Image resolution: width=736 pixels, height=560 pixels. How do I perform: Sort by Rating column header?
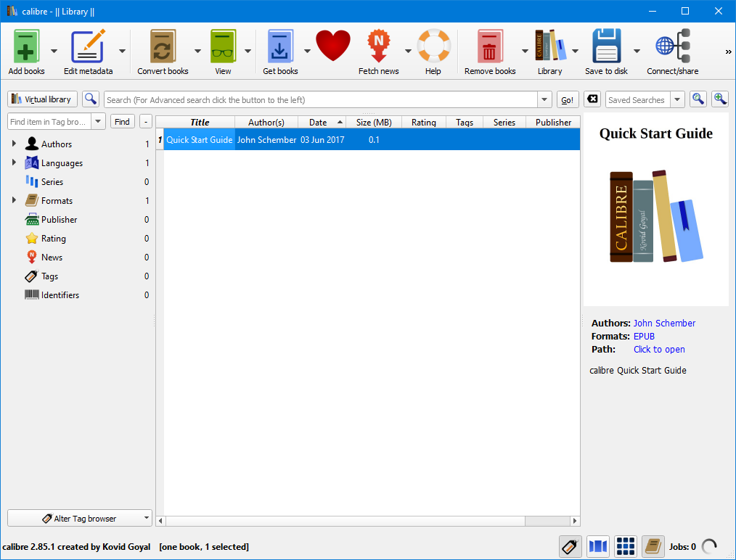pyautogui.click(x=423, y=122)
